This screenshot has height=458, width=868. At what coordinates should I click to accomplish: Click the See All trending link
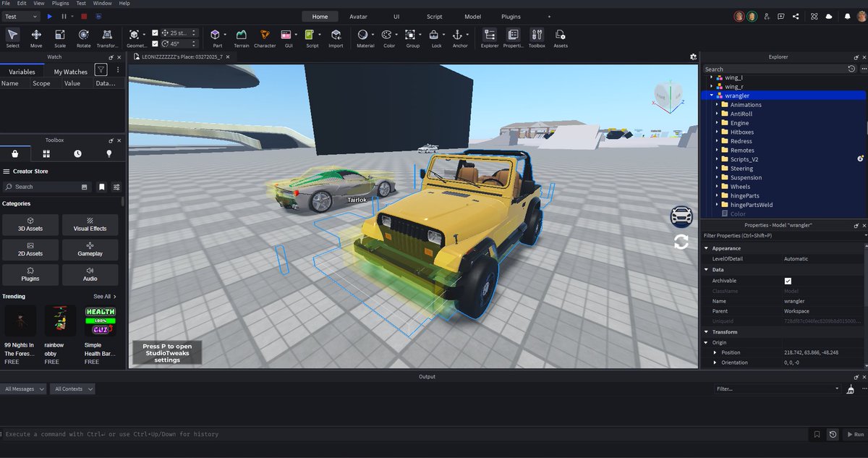click(x=105, y=297)
